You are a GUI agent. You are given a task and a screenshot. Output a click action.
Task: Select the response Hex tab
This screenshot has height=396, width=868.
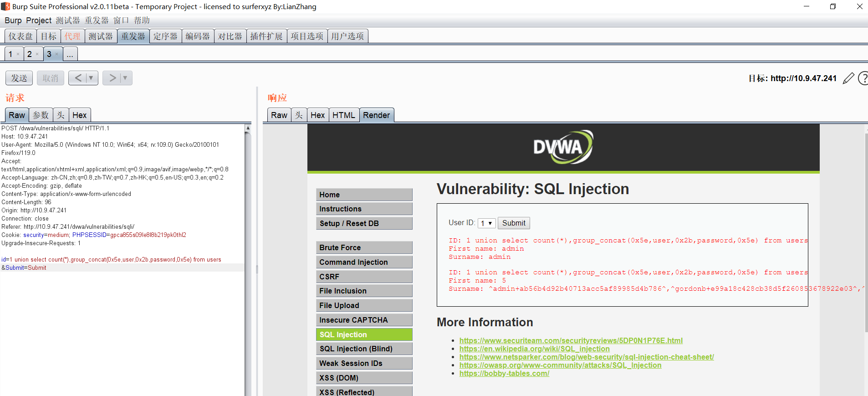coord(317,115)
